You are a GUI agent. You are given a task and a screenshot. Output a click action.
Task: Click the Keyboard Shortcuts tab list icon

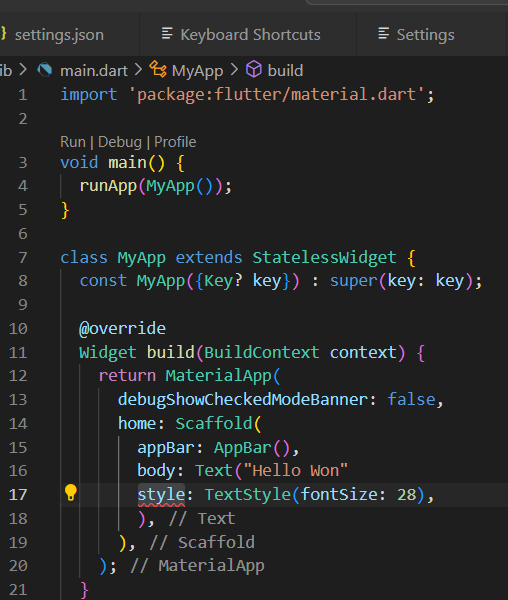click(167, 34)
